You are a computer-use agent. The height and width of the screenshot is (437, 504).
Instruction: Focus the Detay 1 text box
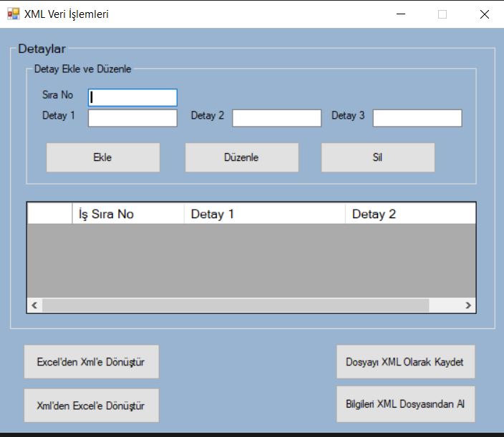[132, 118]
